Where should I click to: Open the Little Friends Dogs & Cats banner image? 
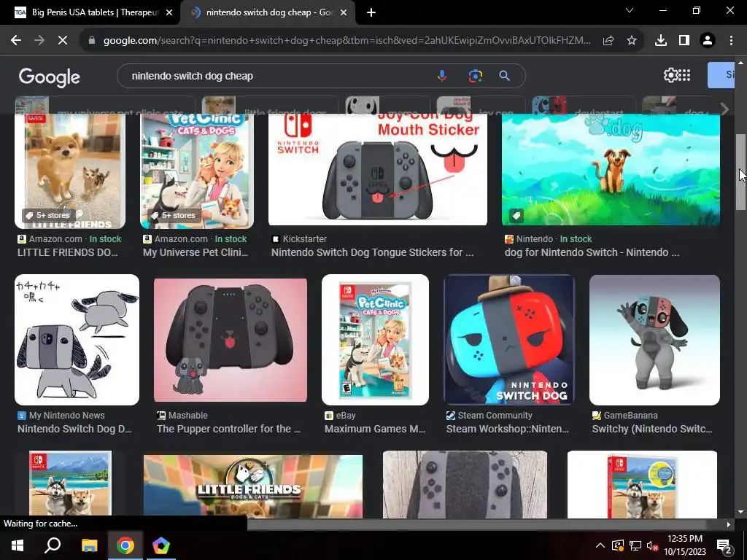[253, 486]
